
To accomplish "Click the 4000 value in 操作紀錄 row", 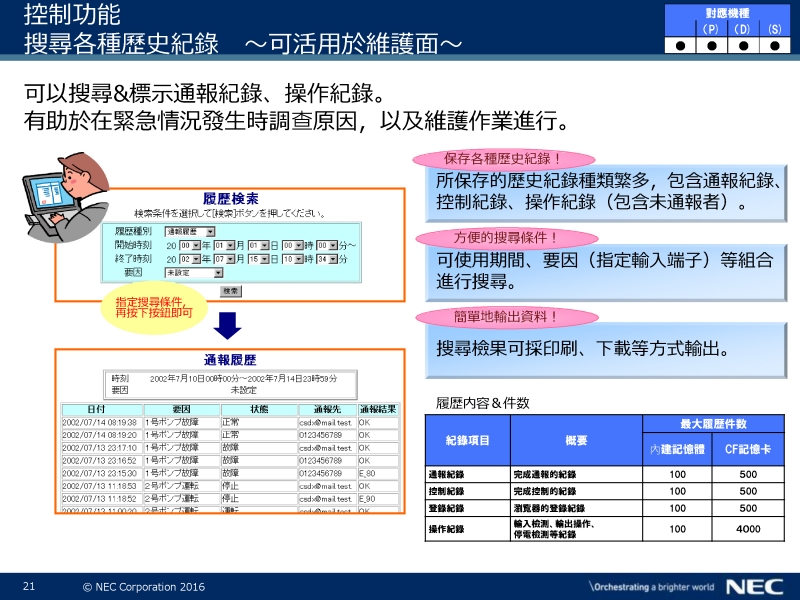I will click(748, 529).
